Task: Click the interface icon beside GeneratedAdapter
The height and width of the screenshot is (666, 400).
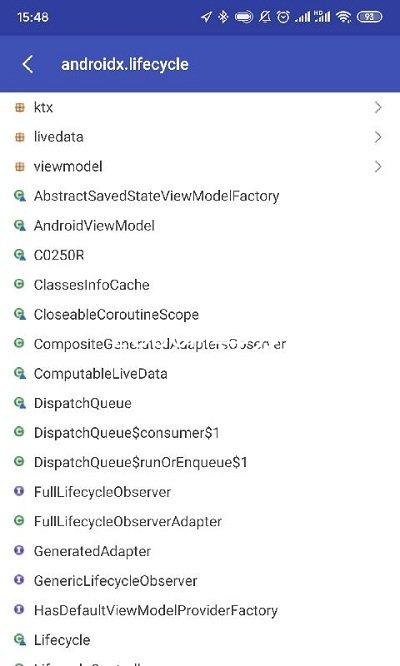Action: click(x=19, y=550)
